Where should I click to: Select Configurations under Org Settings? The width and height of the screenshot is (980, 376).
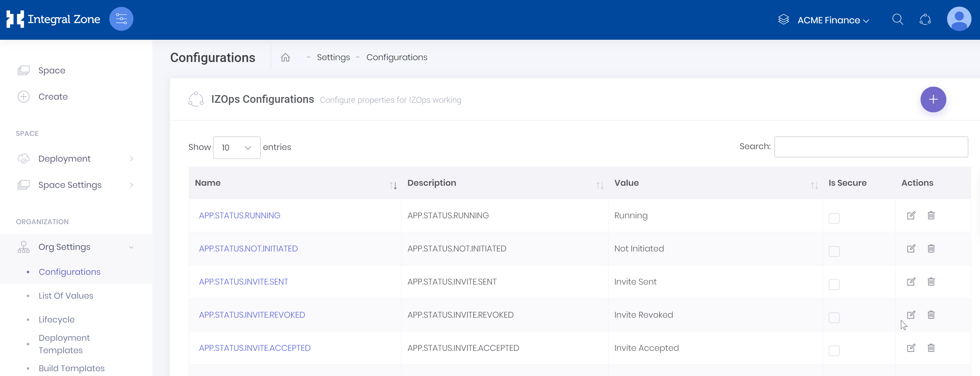[70, 272]
